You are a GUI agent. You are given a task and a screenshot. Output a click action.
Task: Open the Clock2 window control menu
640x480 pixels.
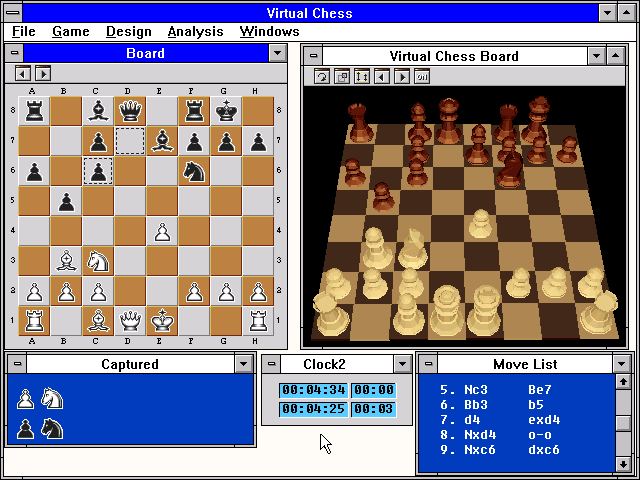(271, 364)
